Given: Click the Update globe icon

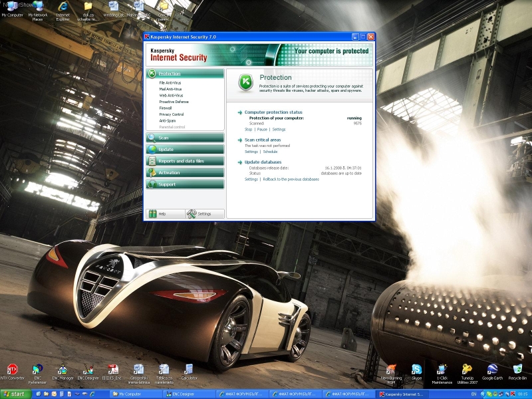Looking at the screenshot, I should tap(152, 149).
